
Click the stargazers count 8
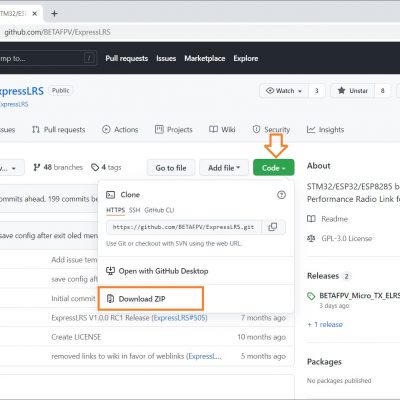click(x=383, y=91)
